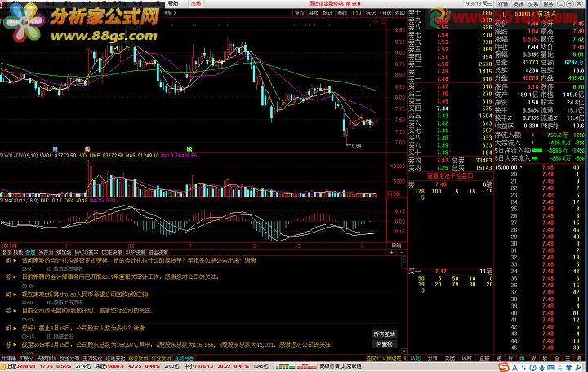The height and width of the screenshot is (372, 588).
Task: Select the 资金分析 bottom tab
Action: (x=69, y=358)
